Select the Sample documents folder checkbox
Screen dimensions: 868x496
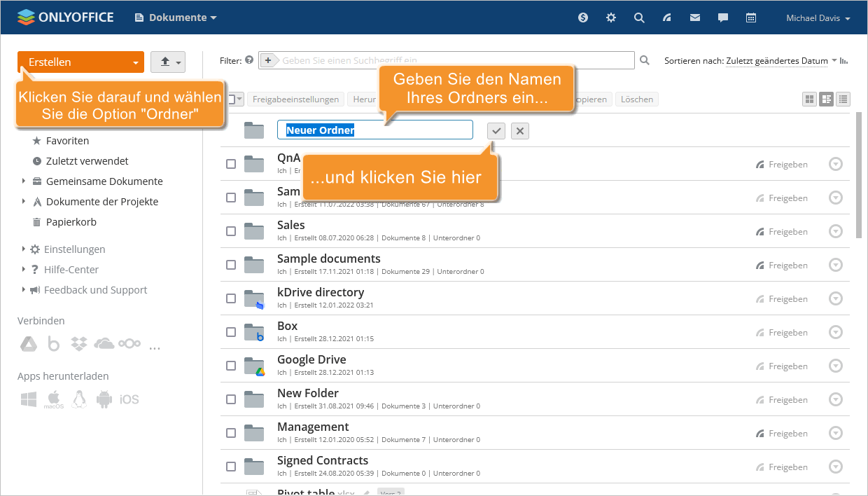pyautogui.click(x=231, y=265)
